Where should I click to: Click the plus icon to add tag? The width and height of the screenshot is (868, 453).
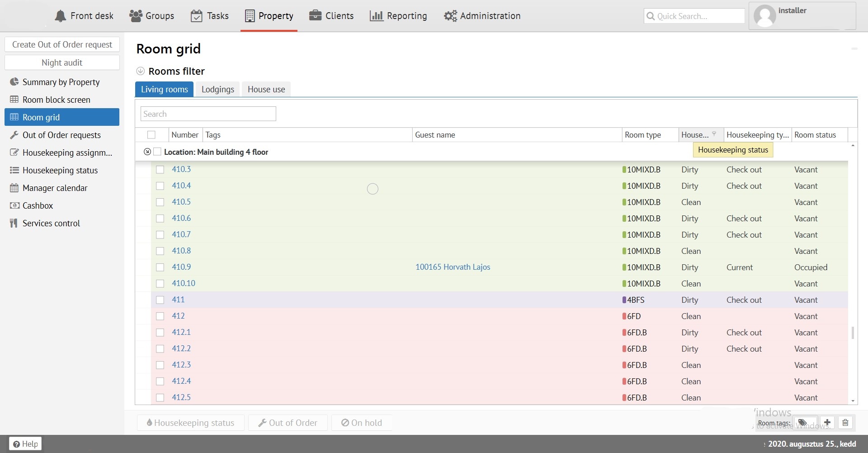pos(827,423)
